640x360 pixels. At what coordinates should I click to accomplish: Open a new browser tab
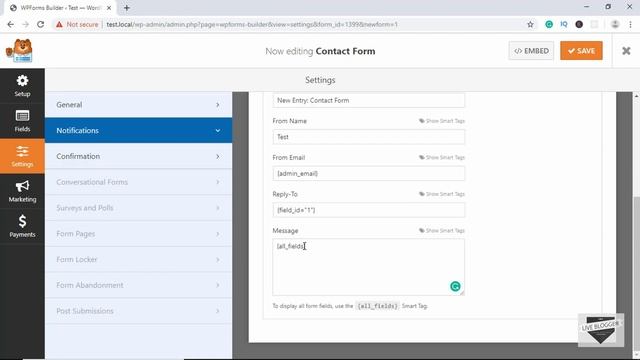click(127, 8)
